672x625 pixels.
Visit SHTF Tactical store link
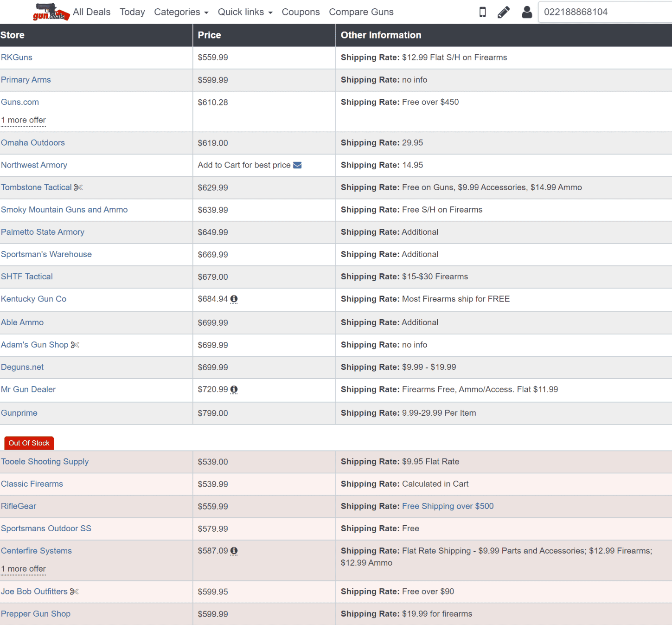click(27, 277)
